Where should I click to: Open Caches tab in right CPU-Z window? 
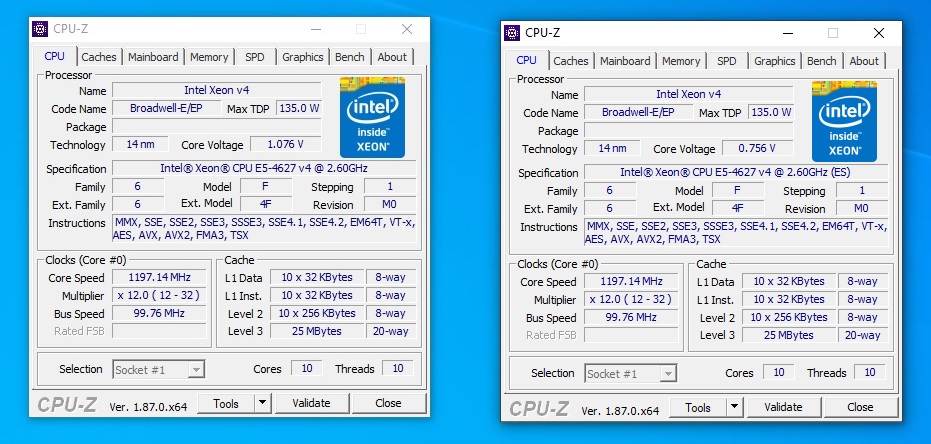(x=571, y=61)
